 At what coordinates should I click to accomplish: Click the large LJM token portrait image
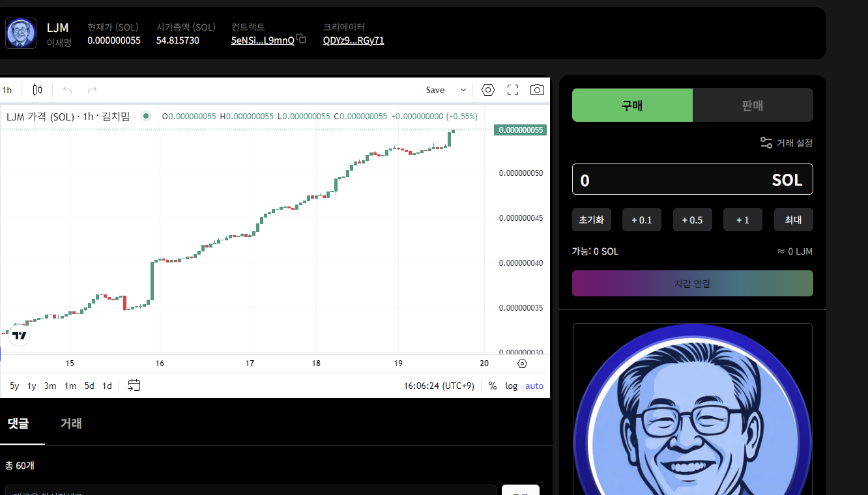tap(693, 409)
